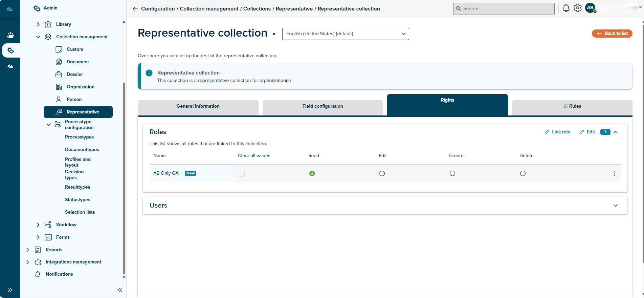This screenshot has height=298, width=644.
Task: Expand the Workflow tree item
Action: (38, 225)
